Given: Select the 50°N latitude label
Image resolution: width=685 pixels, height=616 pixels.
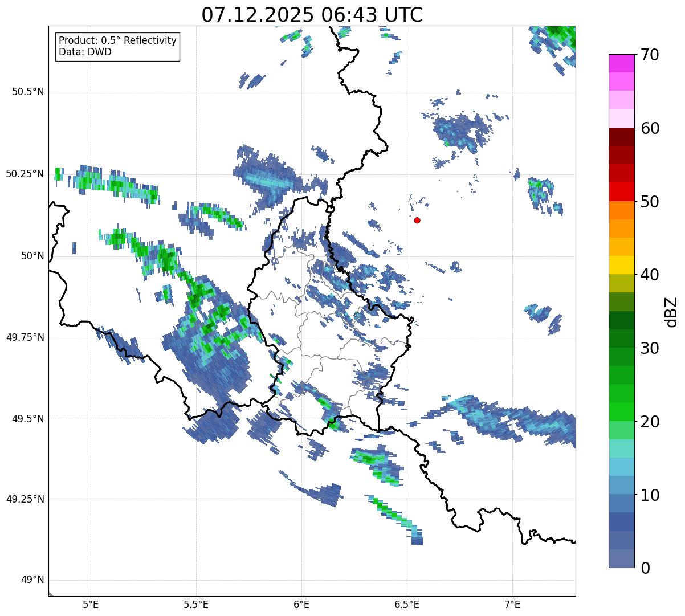Looking at the screenshot, I should [x=32, y=256].
